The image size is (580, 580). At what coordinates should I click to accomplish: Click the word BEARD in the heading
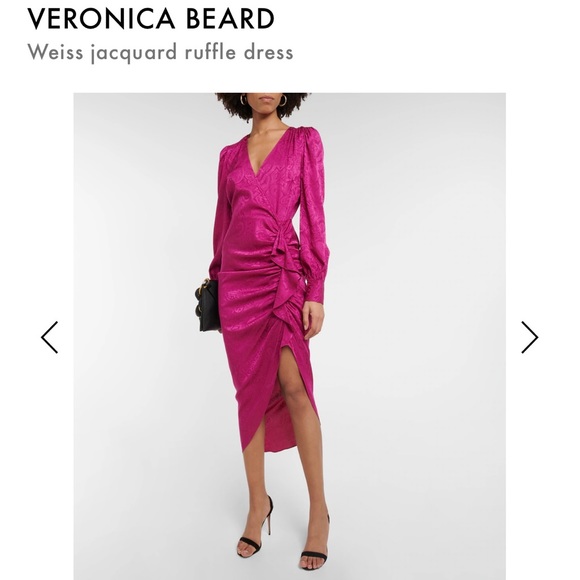(x=230, y=18)
